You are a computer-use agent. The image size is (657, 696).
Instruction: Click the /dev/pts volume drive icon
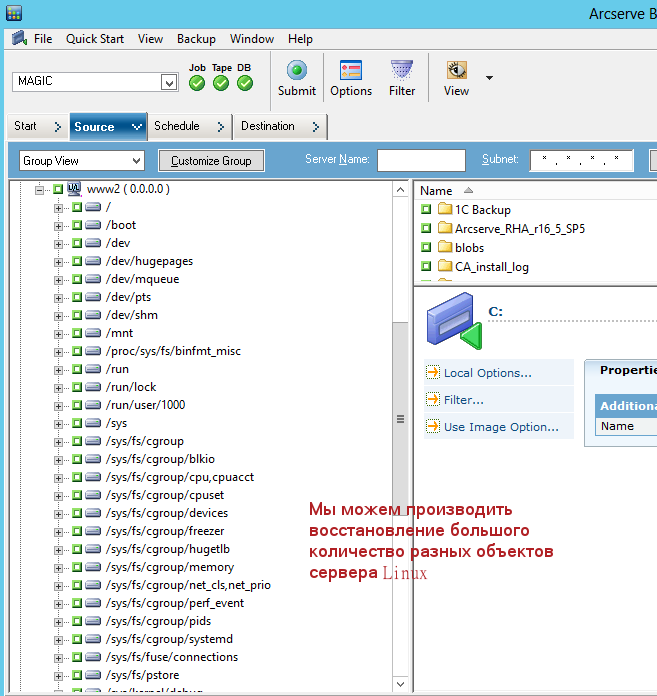pos(93,297)
